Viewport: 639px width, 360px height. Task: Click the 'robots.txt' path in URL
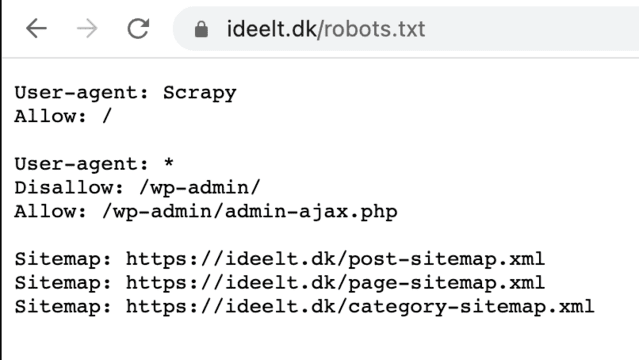[375, 29]
